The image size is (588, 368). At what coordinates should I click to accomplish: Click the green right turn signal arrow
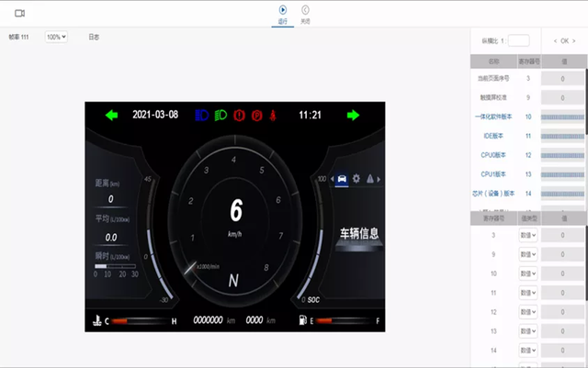pos(353,115)
